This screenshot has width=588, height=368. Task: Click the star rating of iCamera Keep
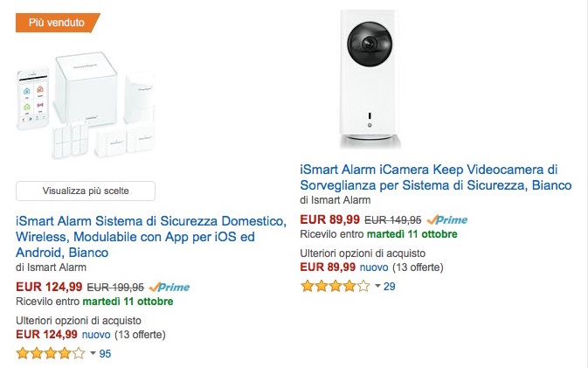pos(335,286)
